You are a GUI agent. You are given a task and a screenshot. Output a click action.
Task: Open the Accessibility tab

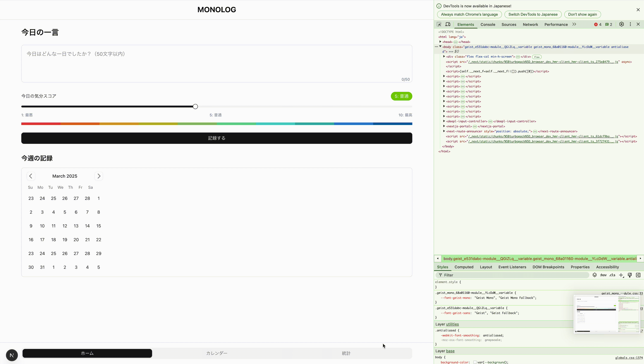coord(607,267)
